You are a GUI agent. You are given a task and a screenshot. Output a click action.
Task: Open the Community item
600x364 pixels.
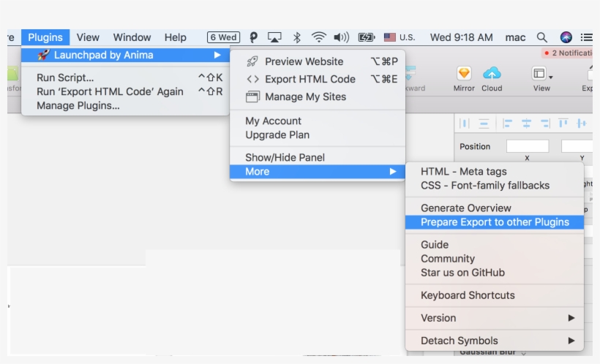(495, 259)
